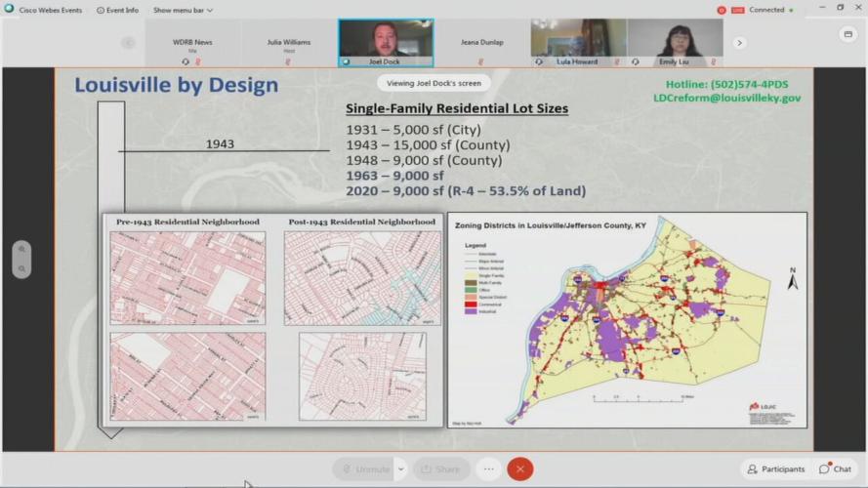Select the Jeana Dunlap participant tile
The image size is (868, 488).
(482, 43)
